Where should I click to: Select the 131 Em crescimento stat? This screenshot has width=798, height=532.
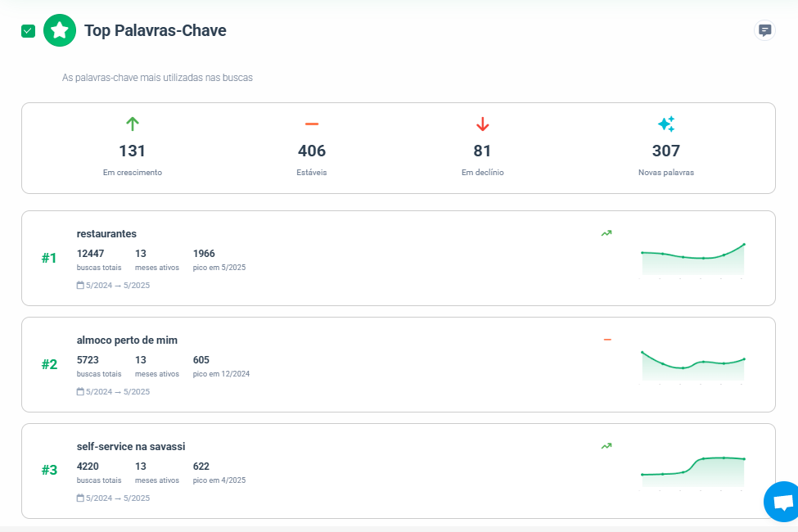click(133, 151)
